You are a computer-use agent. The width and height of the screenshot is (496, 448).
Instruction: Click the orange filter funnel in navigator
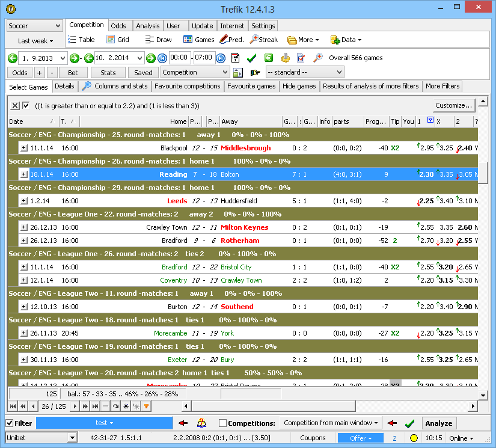146,407
